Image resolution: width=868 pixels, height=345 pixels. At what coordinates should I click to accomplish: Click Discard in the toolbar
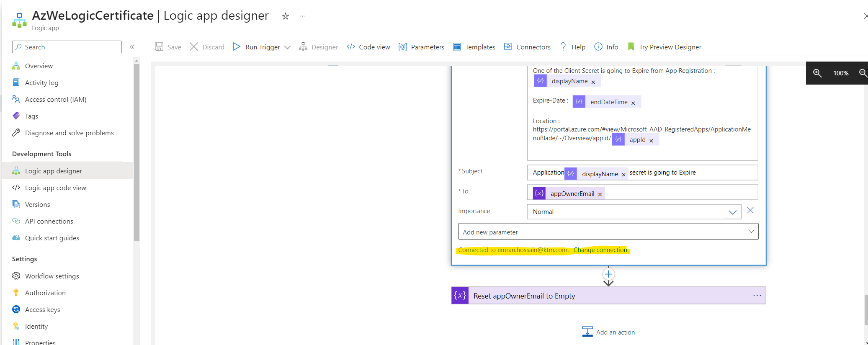point(207,47)
